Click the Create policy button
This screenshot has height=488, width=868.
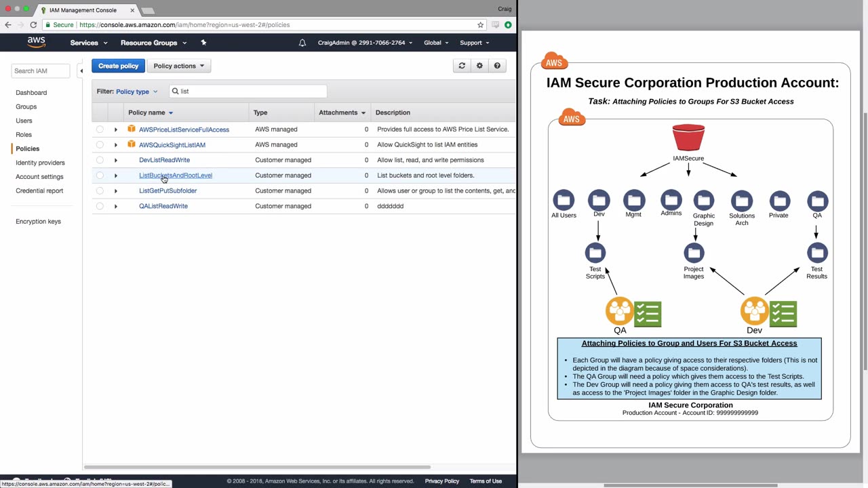click(118, 66)
